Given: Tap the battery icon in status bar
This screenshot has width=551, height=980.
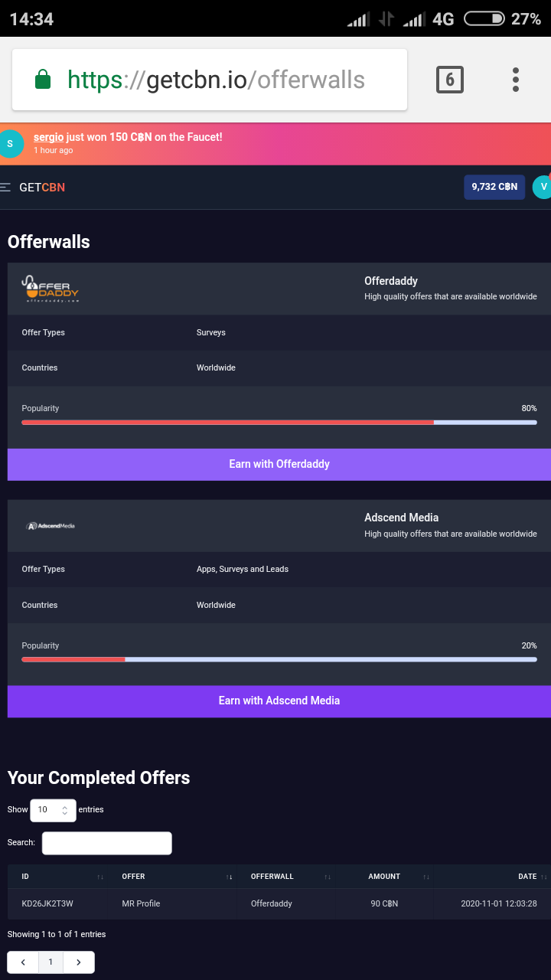Looking at the screenshot, I should pos(484,19).
